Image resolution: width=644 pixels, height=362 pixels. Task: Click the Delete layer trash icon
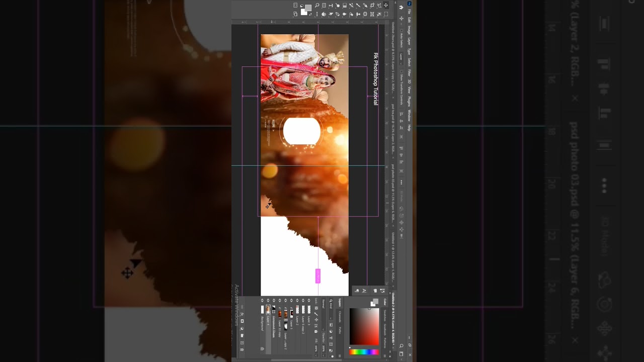(242, 350)
